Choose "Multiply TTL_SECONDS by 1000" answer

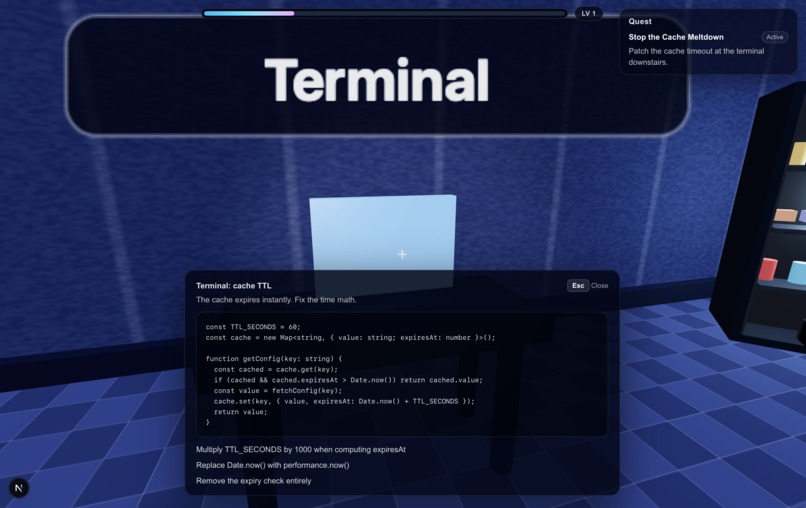click(x=301, y=449)
